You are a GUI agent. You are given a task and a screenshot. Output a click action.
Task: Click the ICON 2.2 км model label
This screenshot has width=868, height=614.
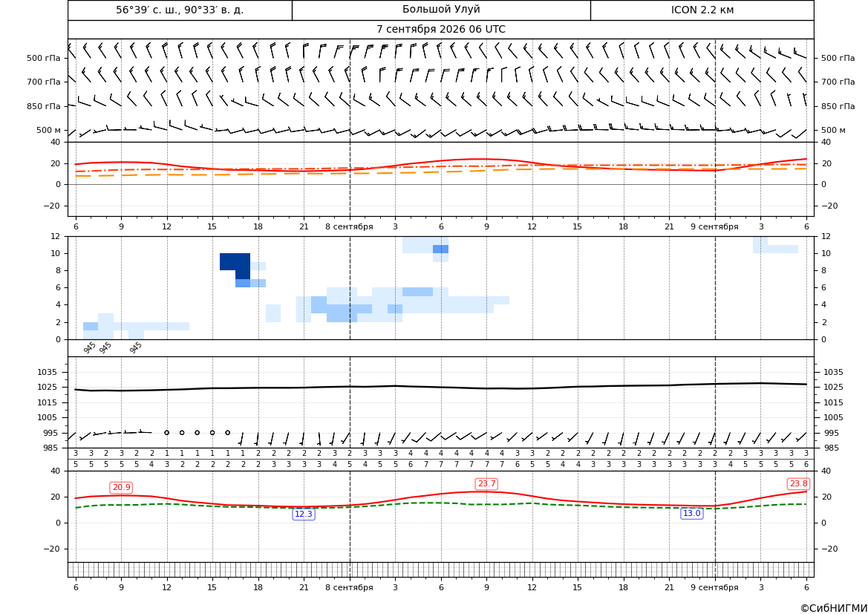pos(702,10)
